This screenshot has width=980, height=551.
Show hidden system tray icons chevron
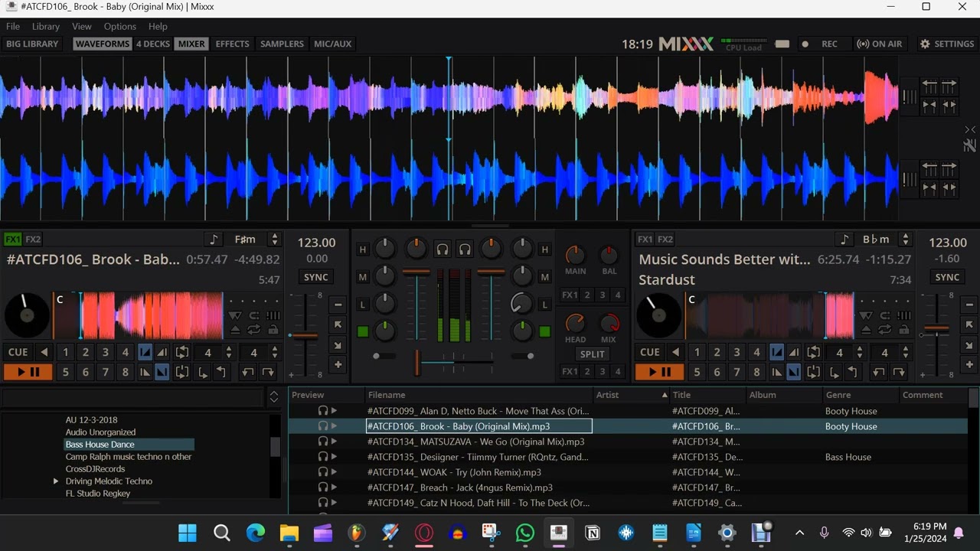click(x=799, y=533)
